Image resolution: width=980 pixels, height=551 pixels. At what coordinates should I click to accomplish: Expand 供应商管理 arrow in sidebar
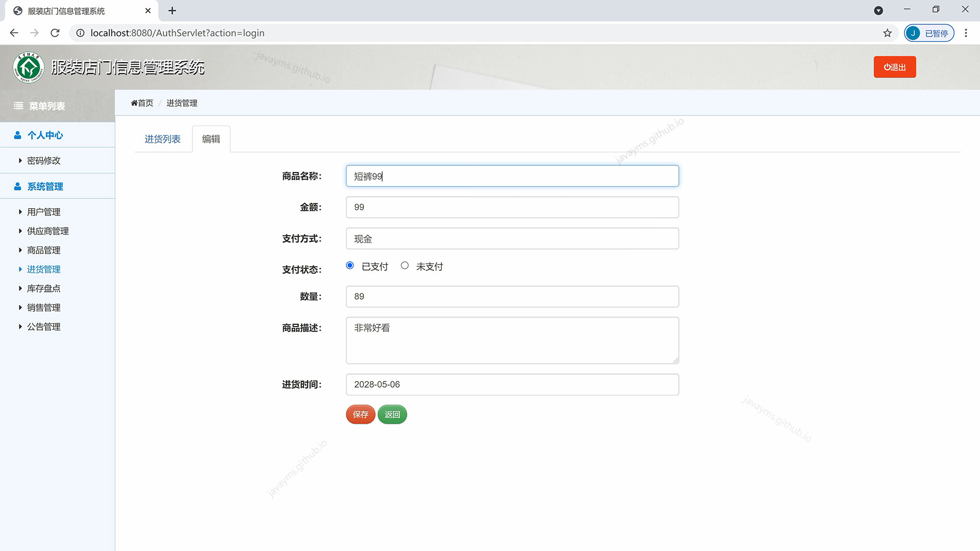(x=20, y=231)
